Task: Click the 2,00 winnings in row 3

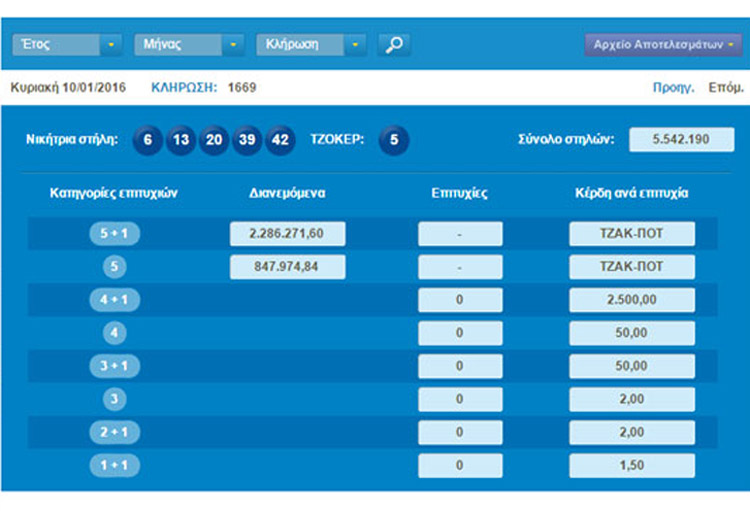Action: pos(632,399)
